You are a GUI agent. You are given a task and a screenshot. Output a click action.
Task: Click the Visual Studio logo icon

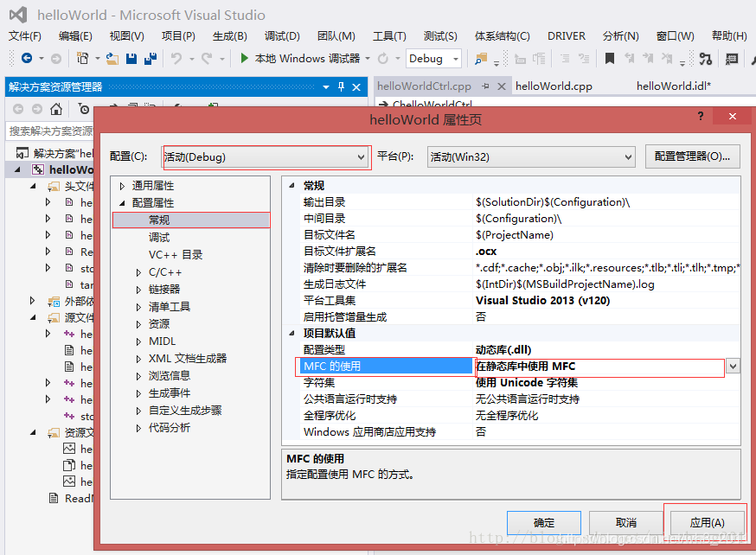(x=18, y=15)
